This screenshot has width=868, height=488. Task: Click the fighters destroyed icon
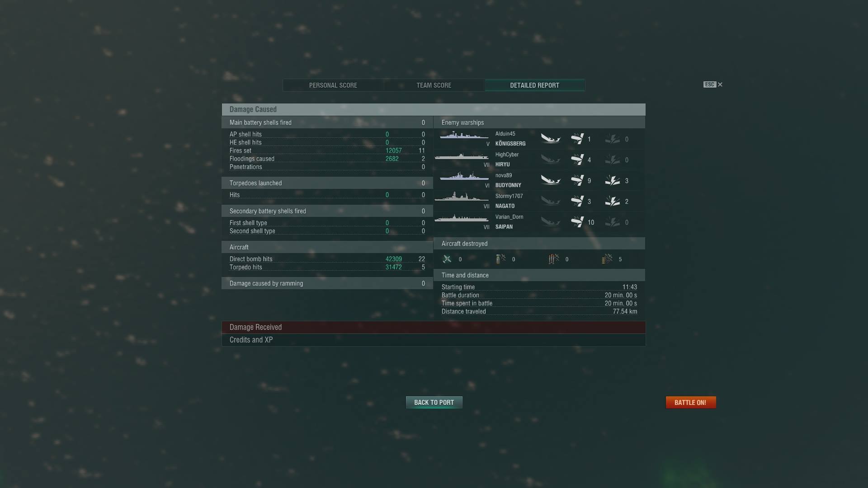tap(447, 259)
